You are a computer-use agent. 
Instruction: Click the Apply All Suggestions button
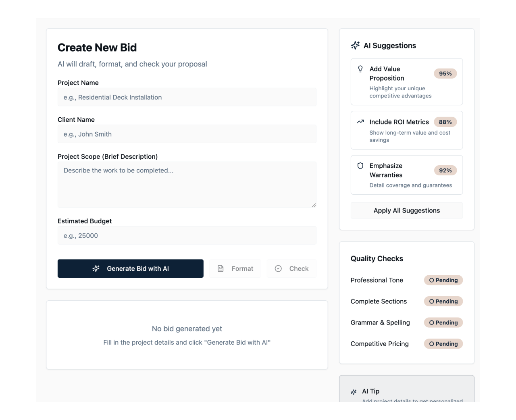[x=406, y=210]
